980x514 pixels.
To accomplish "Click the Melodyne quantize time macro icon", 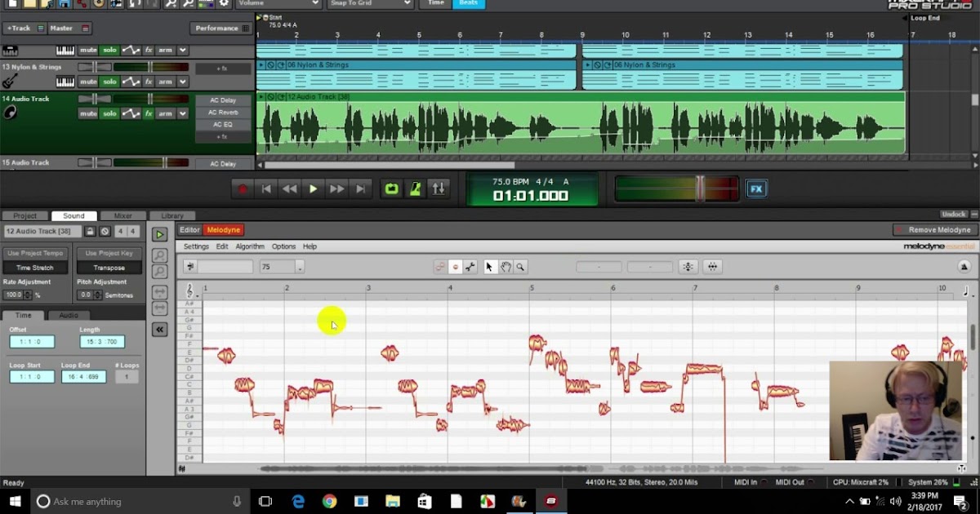I will click(713, 267).
